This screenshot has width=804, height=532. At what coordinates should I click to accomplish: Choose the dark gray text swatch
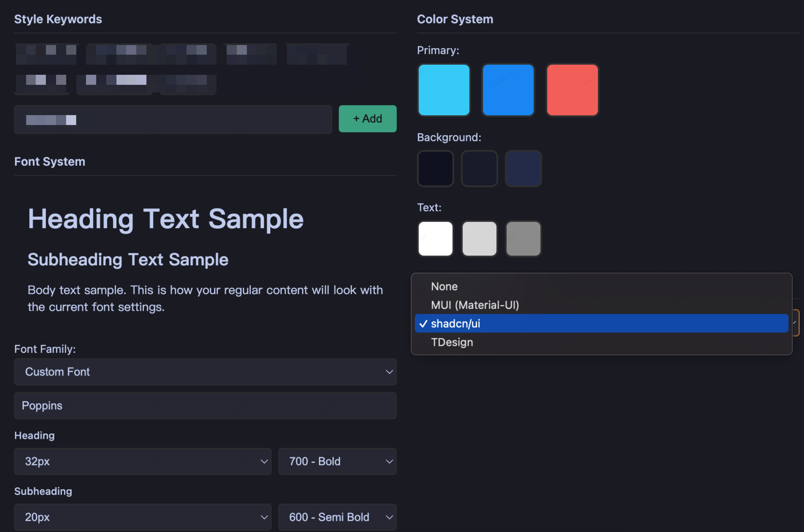click(x=523, y=239)
